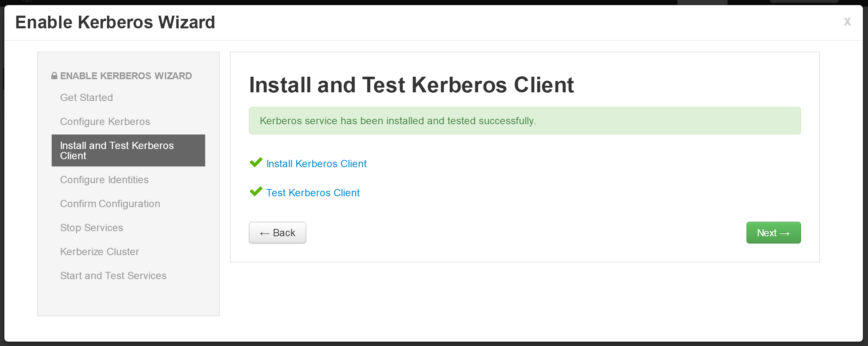Select the Get Started step
868x346 pixels.
point(87,97)
